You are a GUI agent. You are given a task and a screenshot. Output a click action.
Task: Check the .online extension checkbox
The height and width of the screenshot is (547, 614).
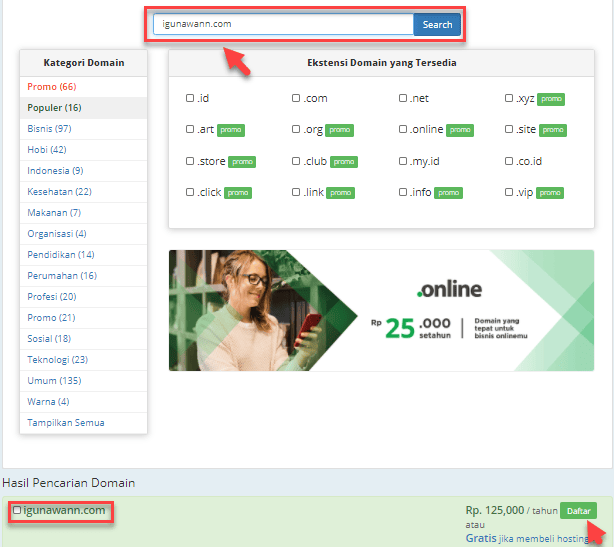403,129
